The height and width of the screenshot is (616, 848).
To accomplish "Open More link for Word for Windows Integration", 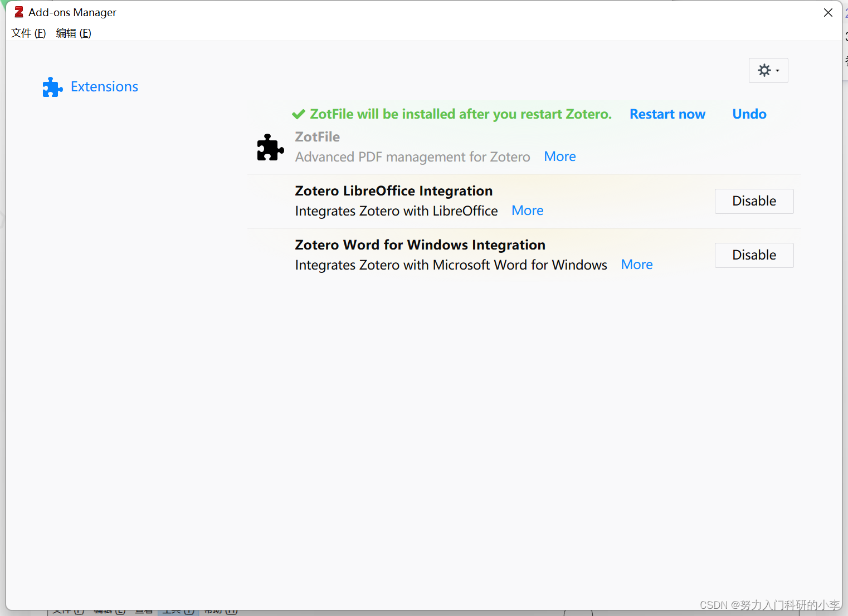I will tap(637, 265).
